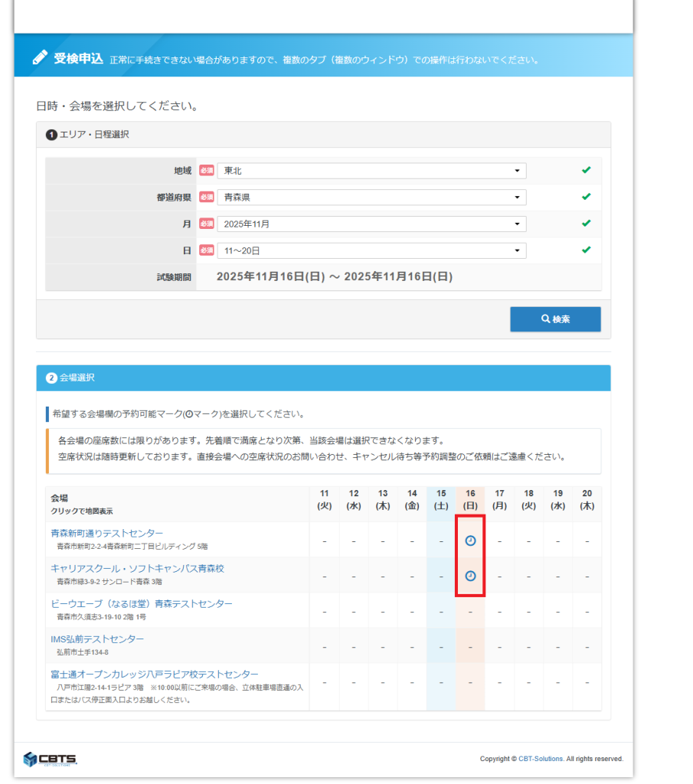The width and height of the screenshot is (693, 784).
Task: Click the green checkmark in the 月 row
Action: click(586, 224)
